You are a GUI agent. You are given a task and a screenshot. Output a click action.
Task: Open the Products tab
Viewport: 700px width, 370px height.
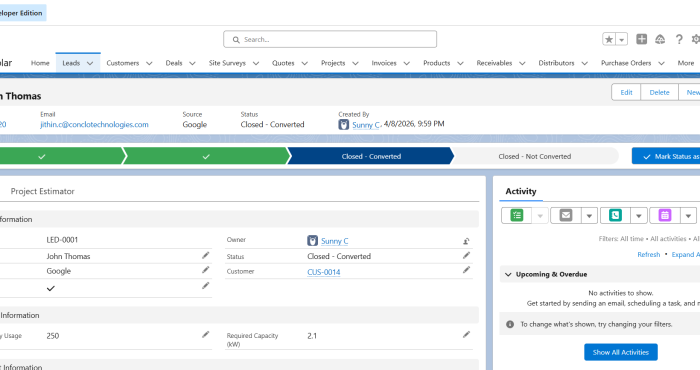[x=437, y=63]
